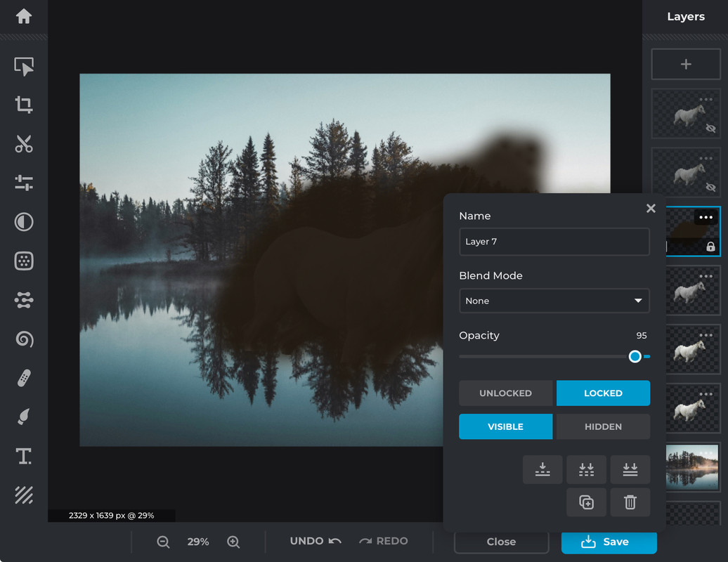Select the Cutout scissors tool
Screen dimensions: 728x562
[x=24, y=144]
